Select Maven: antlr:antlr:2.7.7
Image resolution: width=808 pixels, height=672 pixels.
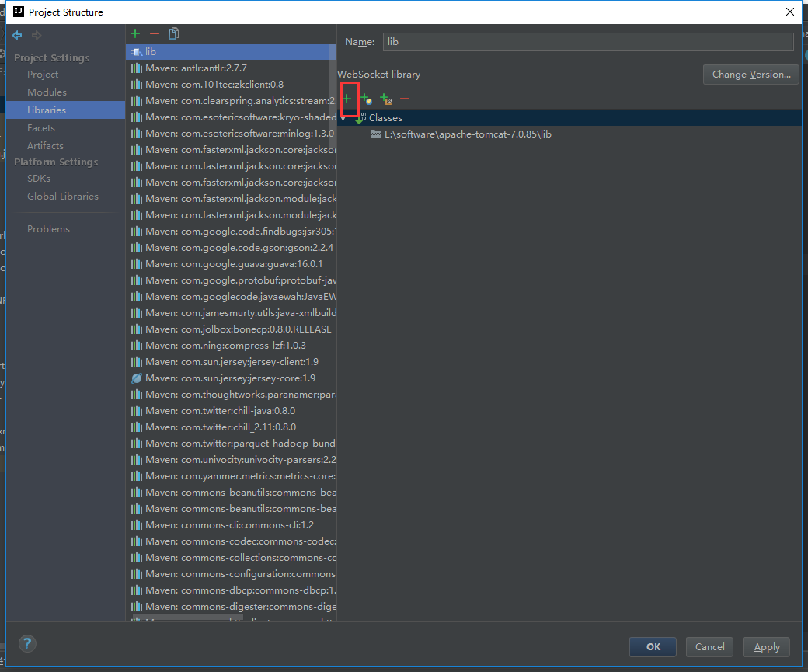tap(230, 68)
